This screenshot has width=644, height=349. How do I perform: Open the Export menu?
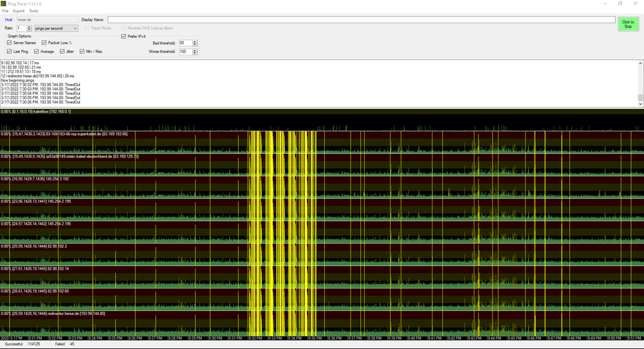(x=19, y=11)
